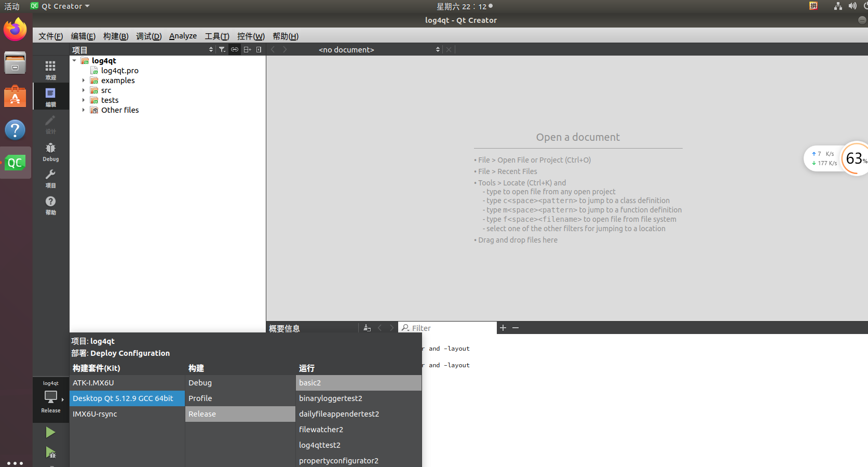This screenshot has width=868, height=467.
Task: Expand the Other files node
Action: coord(84,110)
